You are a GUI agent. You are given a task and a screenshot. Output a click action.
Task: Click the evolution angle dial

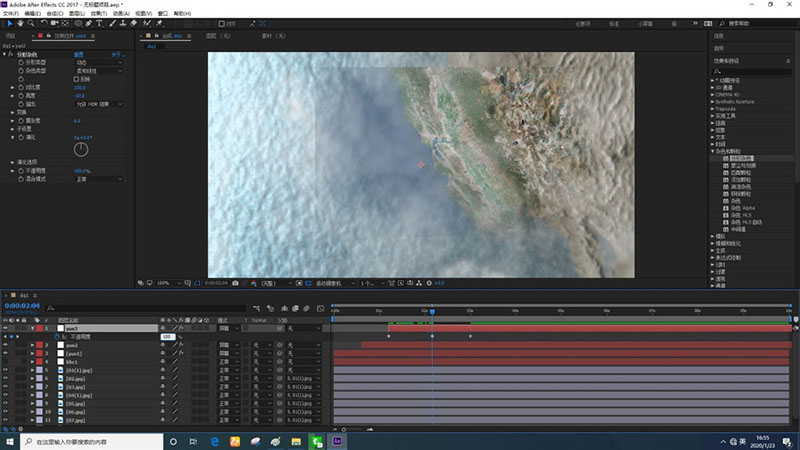[x=81, y=149]
